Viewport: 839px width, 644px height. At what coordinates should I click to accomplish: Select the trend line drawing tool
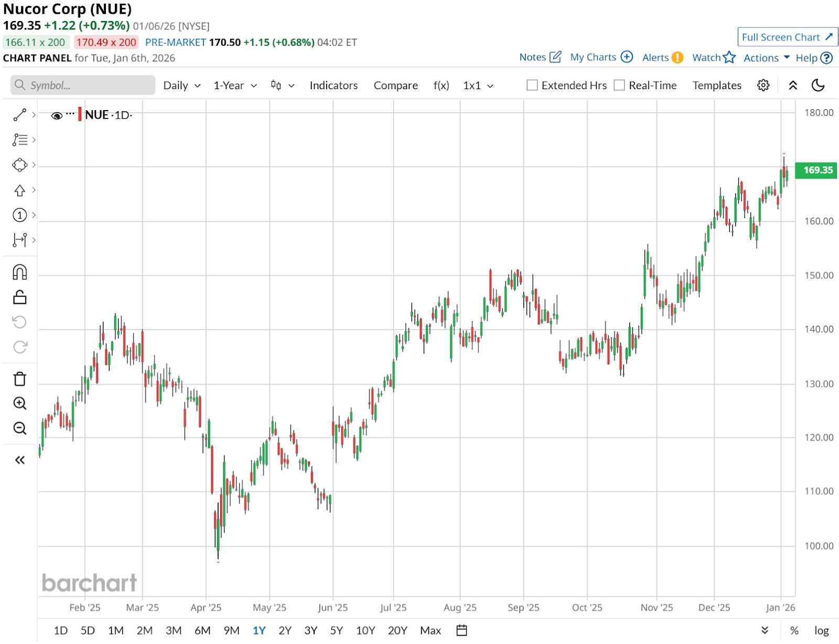pyautogui.click(x=20, y=115)
